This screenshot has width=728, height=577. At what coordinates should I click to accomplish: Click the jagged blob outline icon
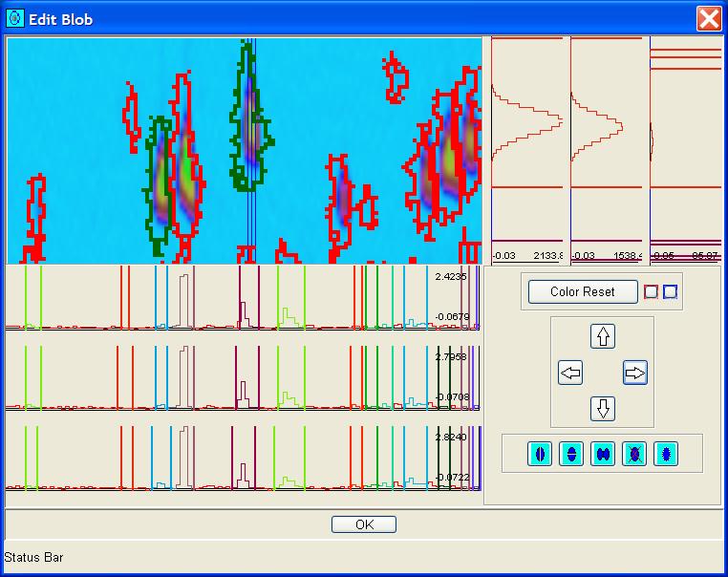click(x=666, y=454)
